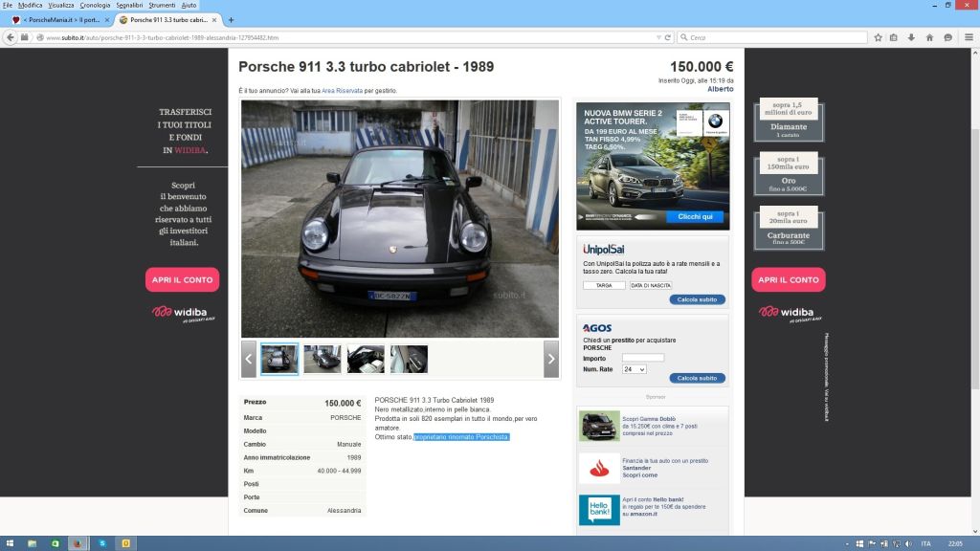Click the BMW ad Clicchi qui button
The height and width of the screenshot is (551, 980).
(x=695, y=217)
